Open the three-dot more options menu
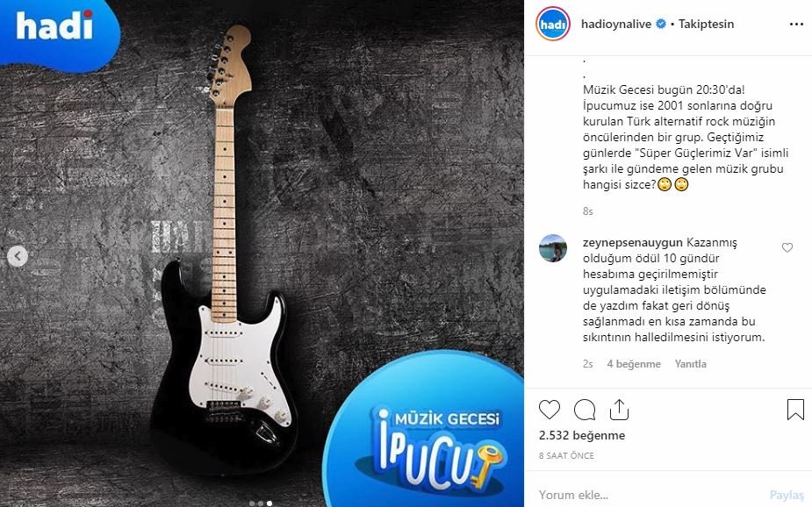 point(796,25)
